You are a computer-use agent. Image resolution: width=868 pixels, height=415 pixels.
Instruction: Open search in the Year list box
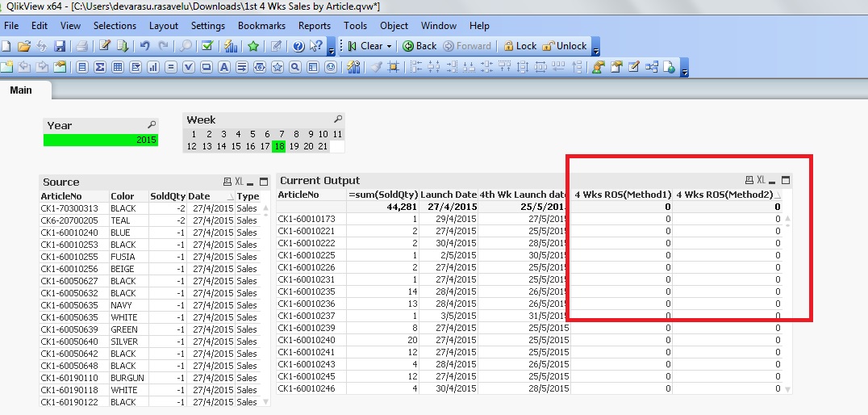pos(152,125)
